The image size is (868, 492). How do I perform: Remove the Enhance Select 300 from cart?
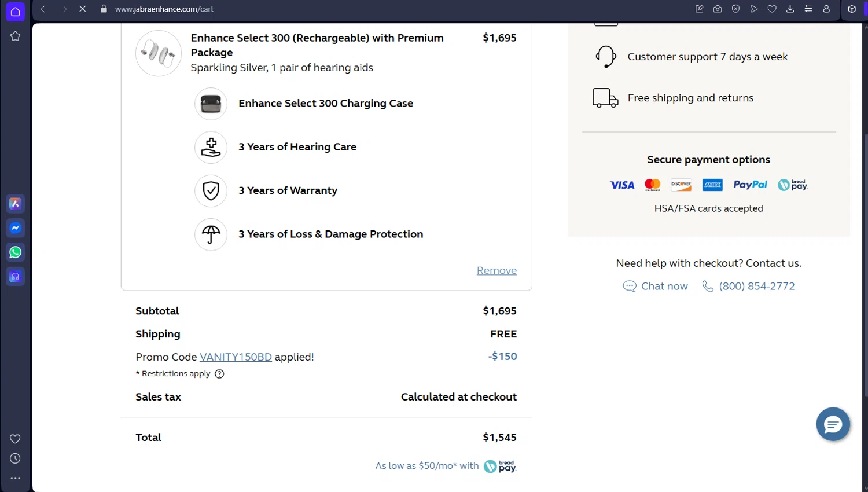tap(496, 270)
